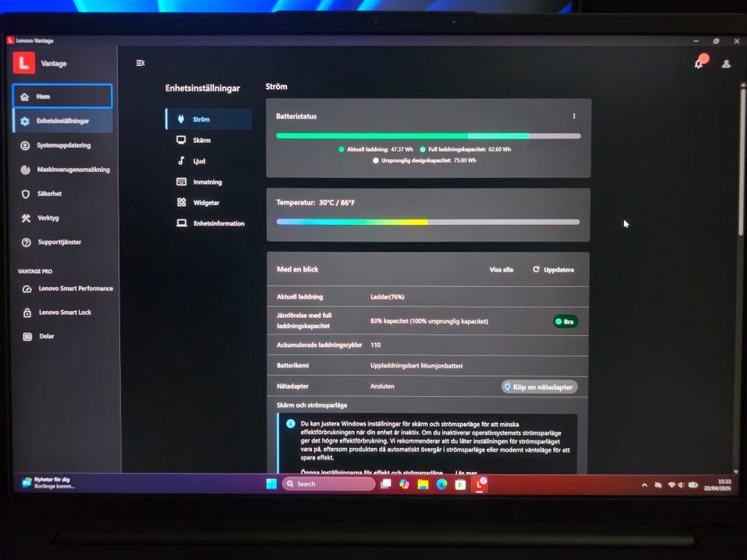Click the Läs mer link
This screenshot has width=747, height=560.
(x=466, y=472)
